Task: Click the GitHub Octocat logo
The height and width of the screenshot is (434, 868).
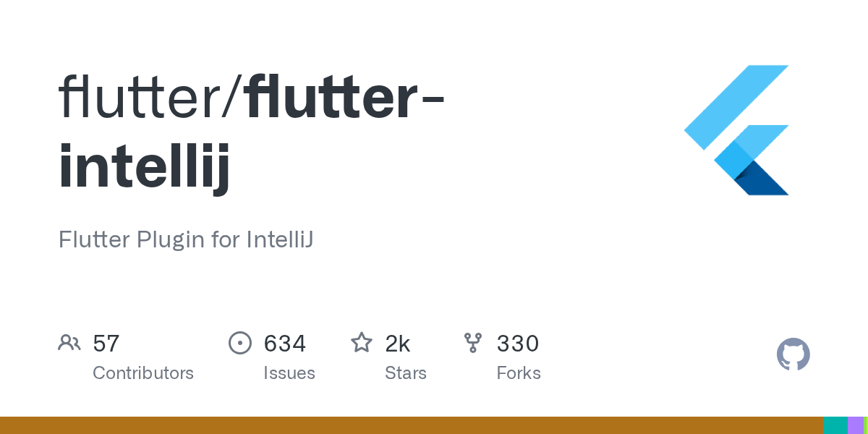Action: tap(793, 355)
